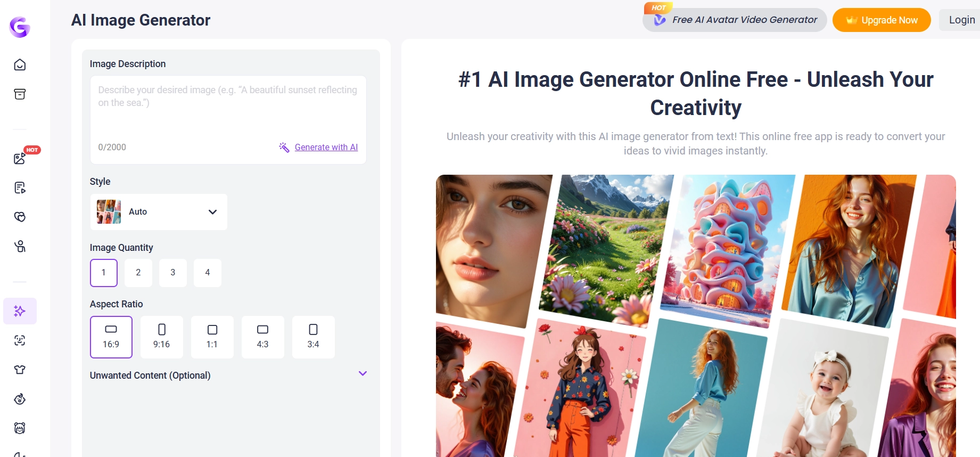Open the Style dropdown showing Auto
The height and width of the screenshot is (457, 980).
click(159, 212)
